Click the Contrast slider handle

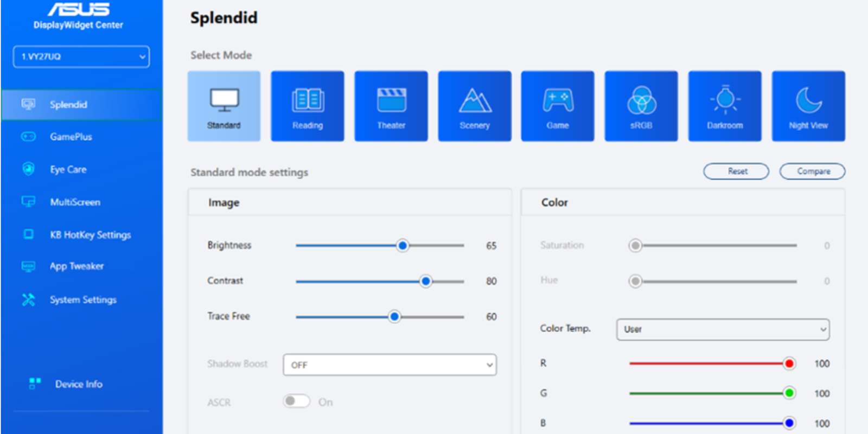tap(426, 281)
